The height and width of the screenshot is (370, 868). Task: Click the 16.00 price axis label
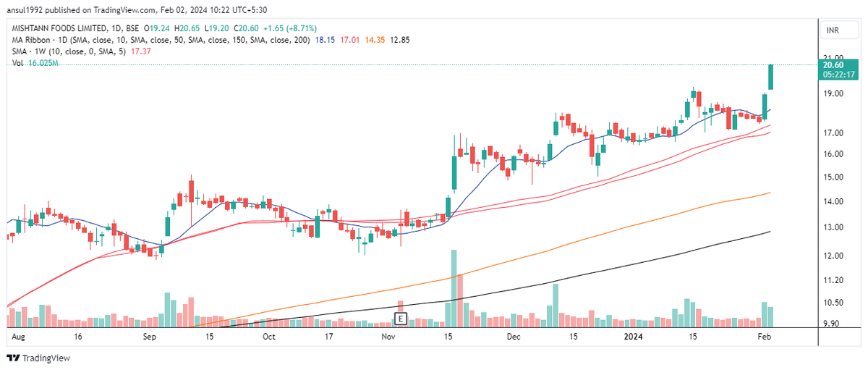(x=834, y=154)
